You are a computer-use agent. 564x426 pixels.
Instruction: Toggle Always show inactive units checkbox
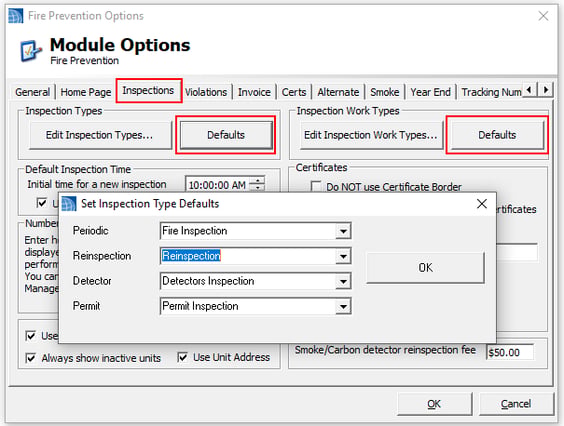click(31, 358)
